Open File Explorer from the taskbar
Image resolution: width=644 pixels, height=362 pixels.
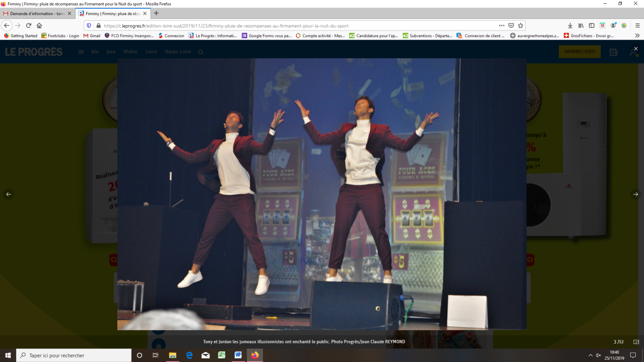[173, 355]
